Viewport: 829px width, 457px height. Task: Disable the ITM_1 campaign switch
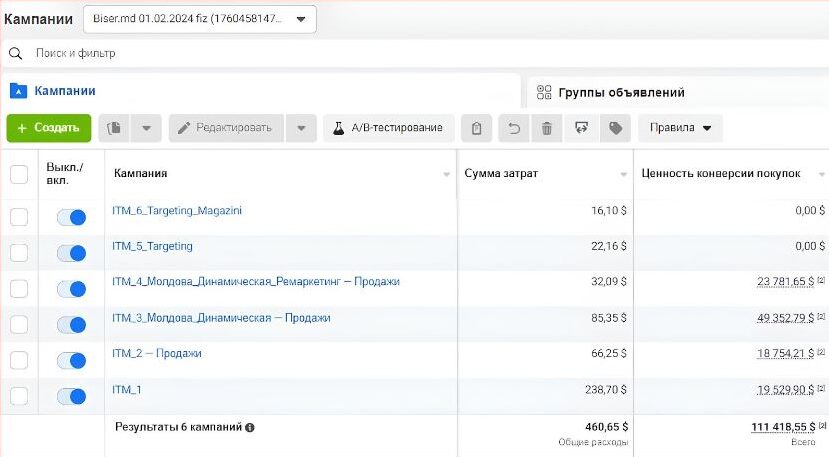71,396
